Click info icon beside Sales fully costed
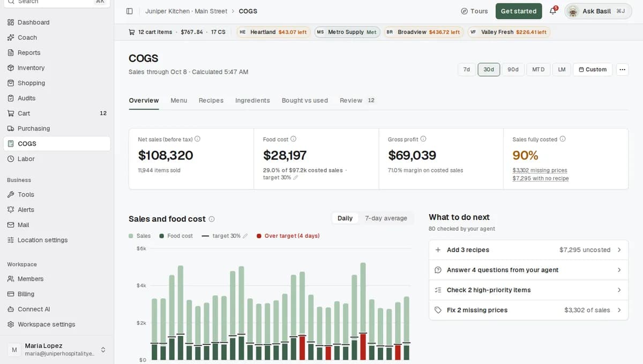The height and width of the screenshot is (364, 643). (563, 139)
